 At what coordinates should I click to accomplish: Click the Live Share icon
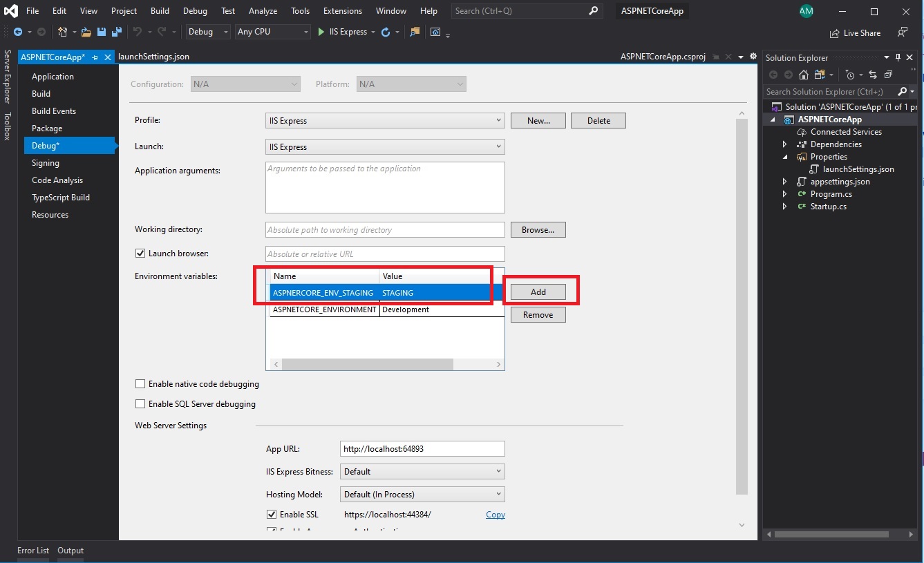834,32
